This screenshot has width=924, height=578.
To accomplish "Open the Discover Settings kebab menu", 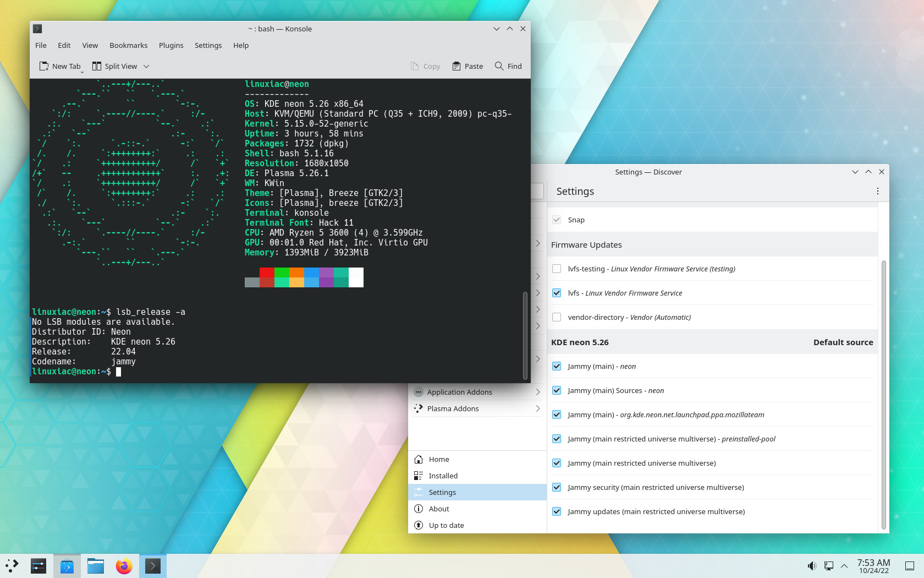I will pyautogui.click(x=878, y=191).
